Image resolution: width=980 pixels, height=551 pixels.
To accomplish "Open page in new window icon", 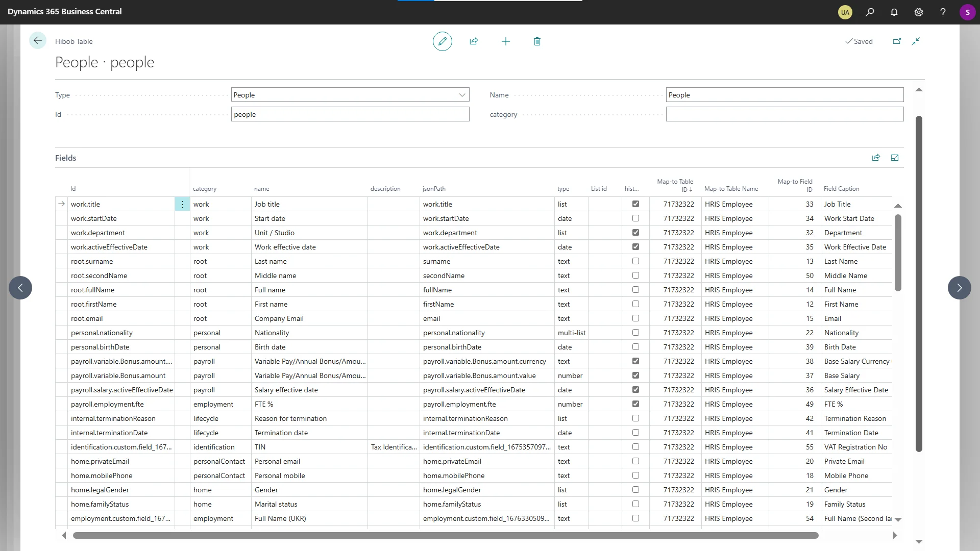I will (x=897, y=41).
